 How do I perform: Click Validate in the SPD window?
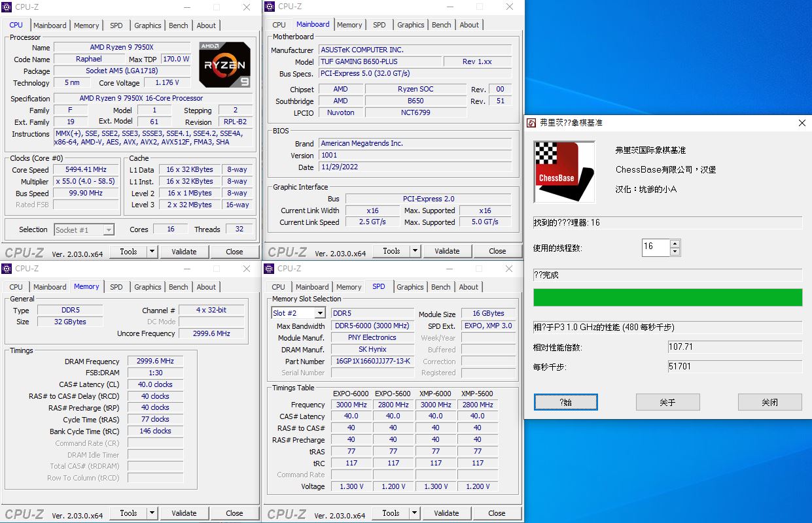446,513
